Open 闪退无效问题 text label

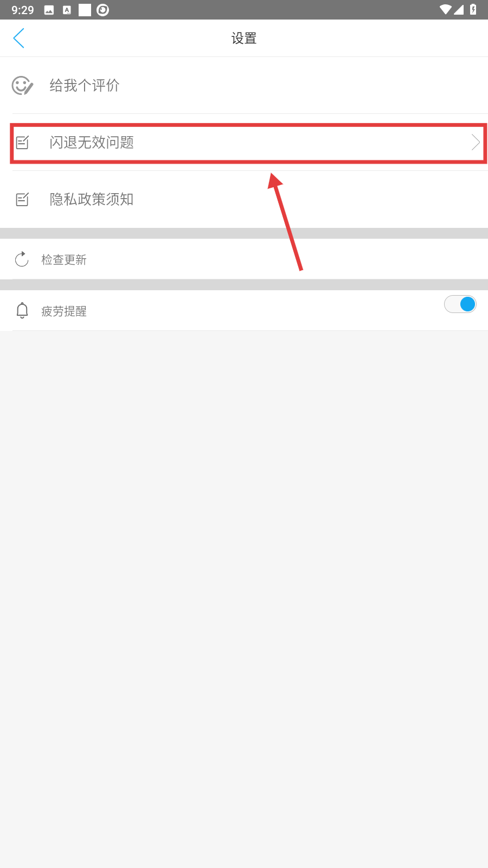click(x=92, y=142)
